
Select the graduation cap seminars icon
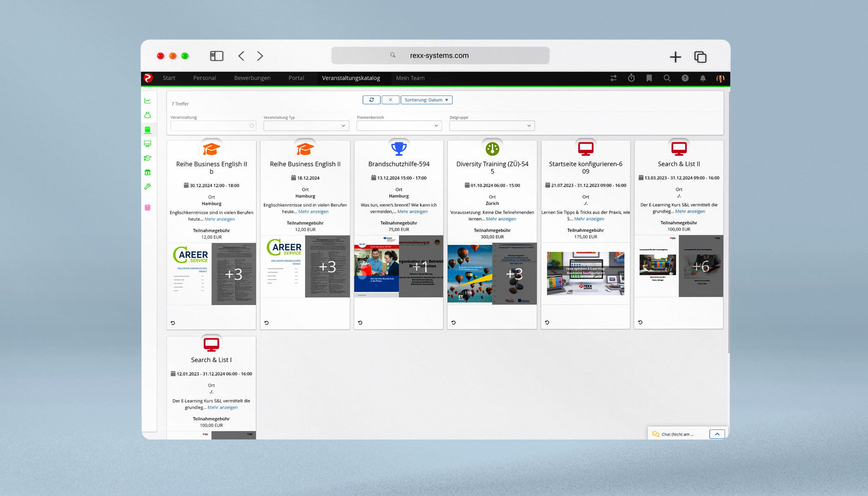(148, 158)
